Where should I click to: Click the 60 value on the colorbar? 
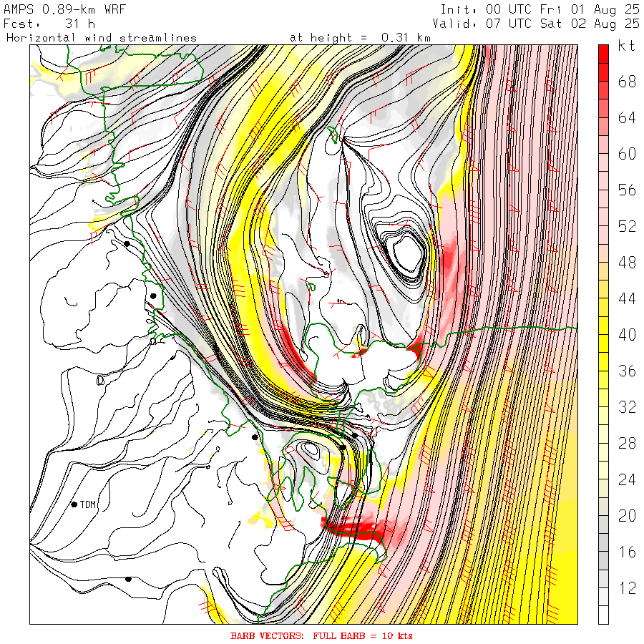(627, 154)
